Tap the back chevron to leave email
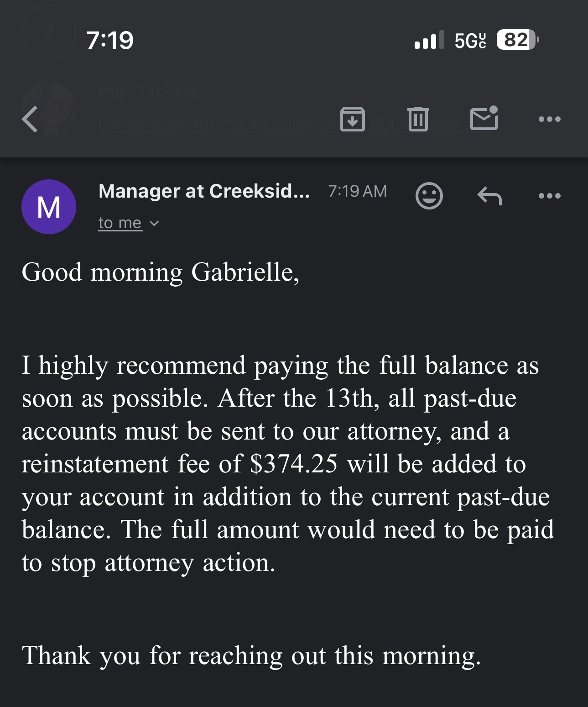Image resolution: width=588 pixels, height=707 pixels. 30,119
